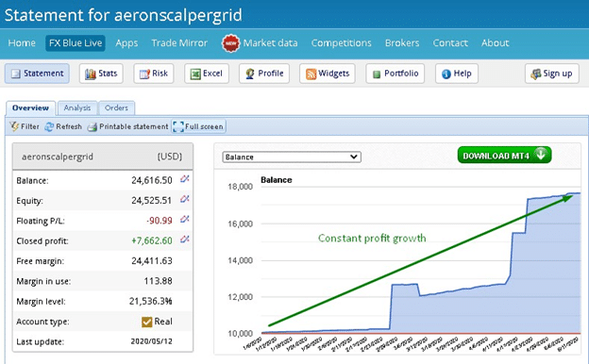Open Contact menu item
This screenshot has width=589, height=364.
tap(450, 43)
